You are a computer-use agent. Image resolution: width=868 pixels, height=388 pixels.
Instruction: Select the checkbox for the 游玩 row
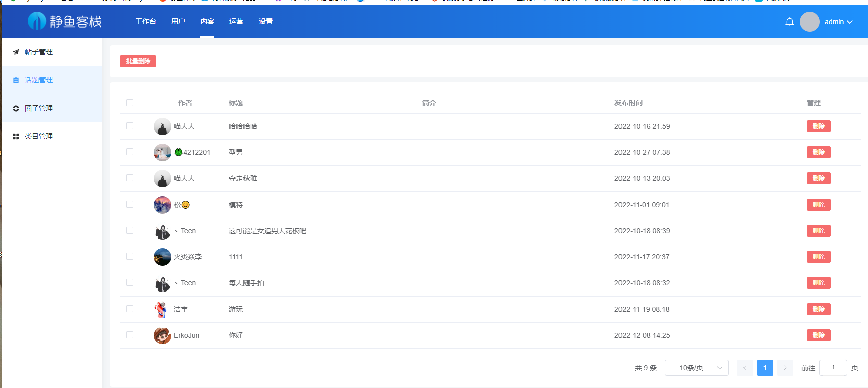130,309
